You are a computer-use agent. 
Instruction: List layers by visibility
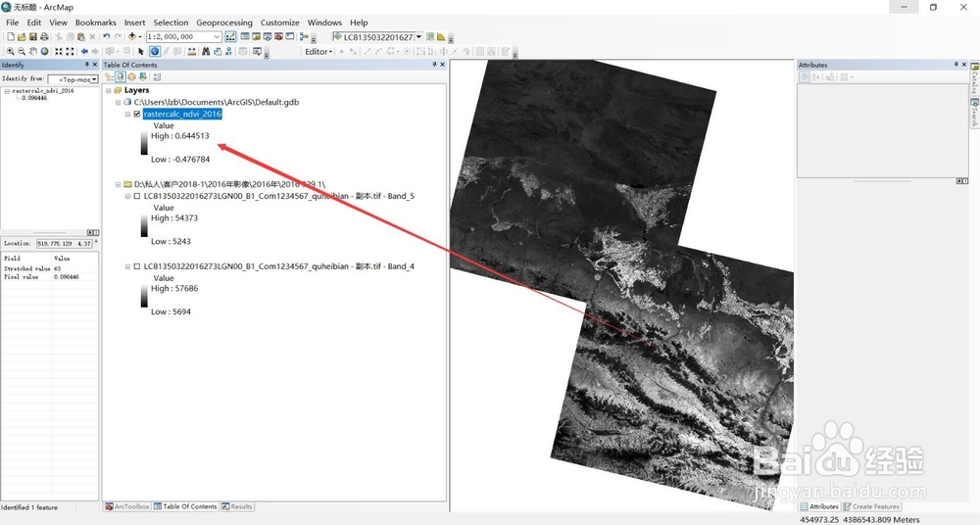(x=132, y=76)
